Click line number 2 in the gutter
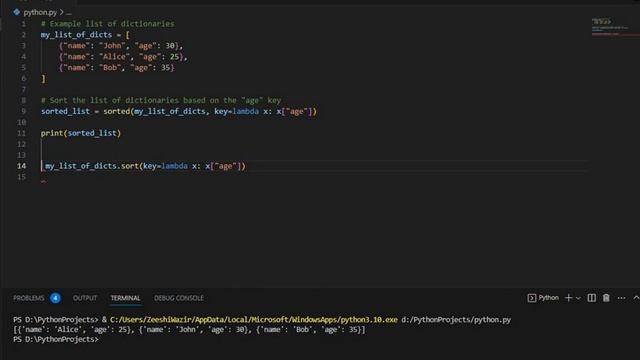The width and height of the screenshot is (640, 360). pos(24,35)
